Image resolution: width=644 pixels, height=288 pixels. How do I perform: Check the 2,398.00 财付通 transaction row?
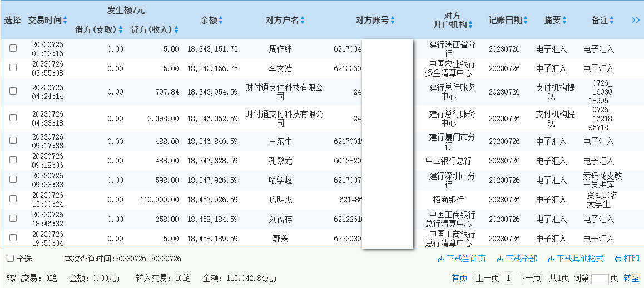tap(13, 117)
